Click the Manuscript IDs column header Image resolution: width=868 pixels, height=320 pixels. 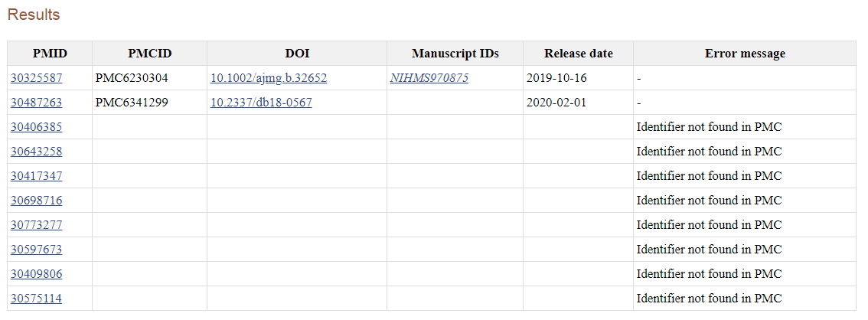(x=455, y=54)
